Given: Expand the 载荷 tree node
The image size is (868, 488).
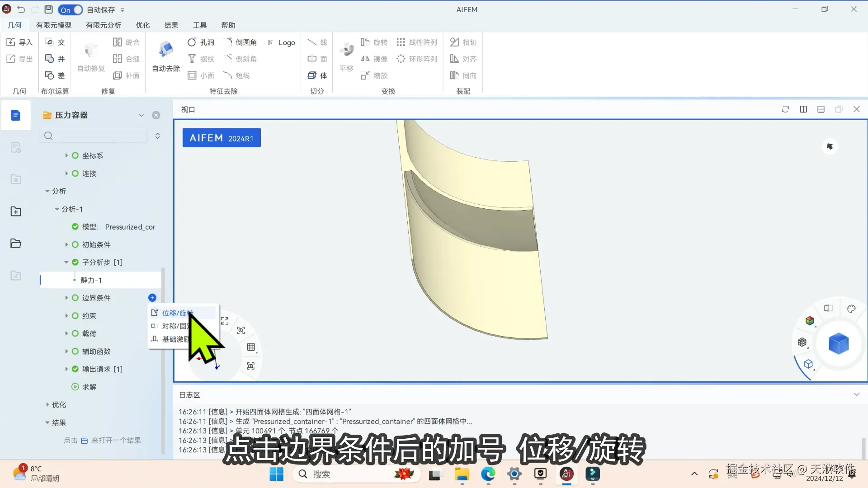Looking at the screenshot, I should [66, 333].
